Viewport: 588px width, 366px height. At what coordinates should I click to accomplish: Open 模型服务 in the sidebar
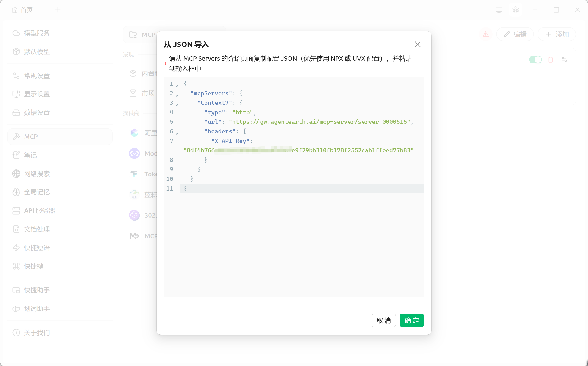tap(36, 33)
